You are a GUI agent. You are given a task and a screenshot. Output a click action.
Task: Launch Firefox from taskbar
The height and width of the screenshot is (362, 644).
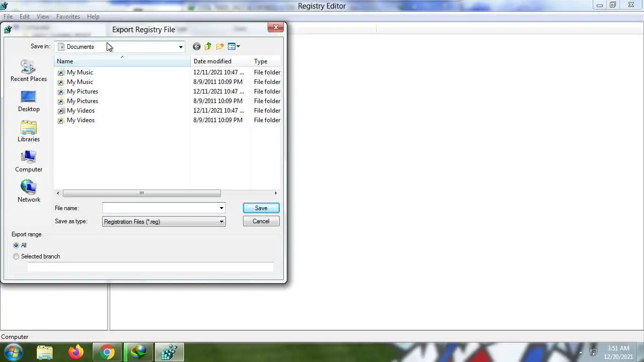tap(76, 352)
